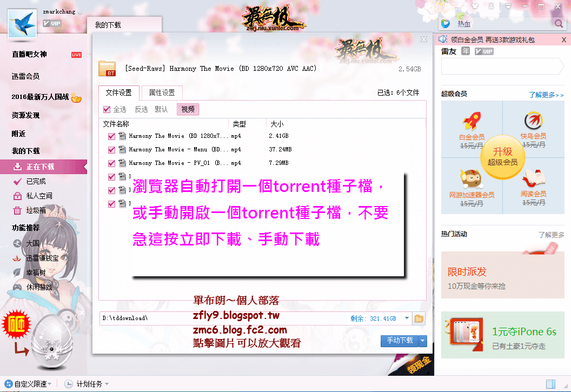
Task: Toggle the 全选 select-all checkbox
Action: pos(107,109)
